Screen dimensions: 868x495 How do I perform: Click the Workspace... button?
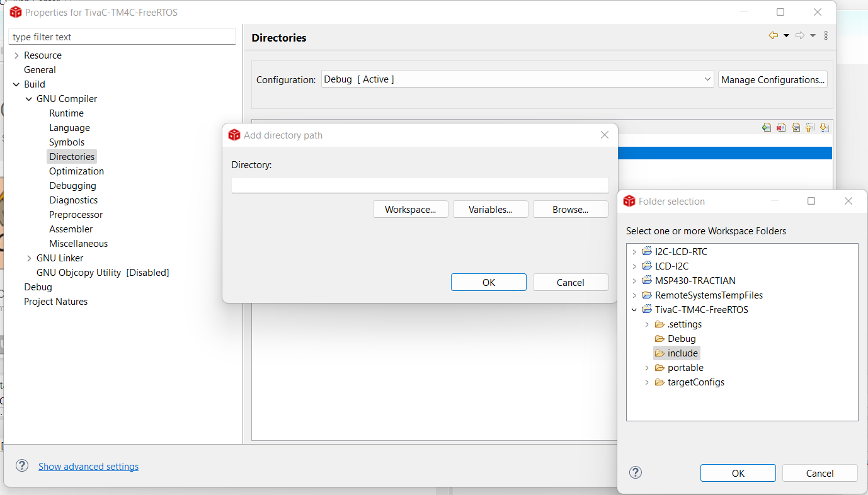(x=411, y=210)
